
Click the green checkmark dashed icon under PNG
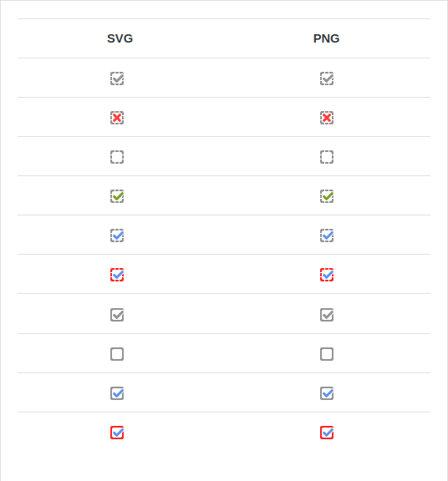point(327,196)
